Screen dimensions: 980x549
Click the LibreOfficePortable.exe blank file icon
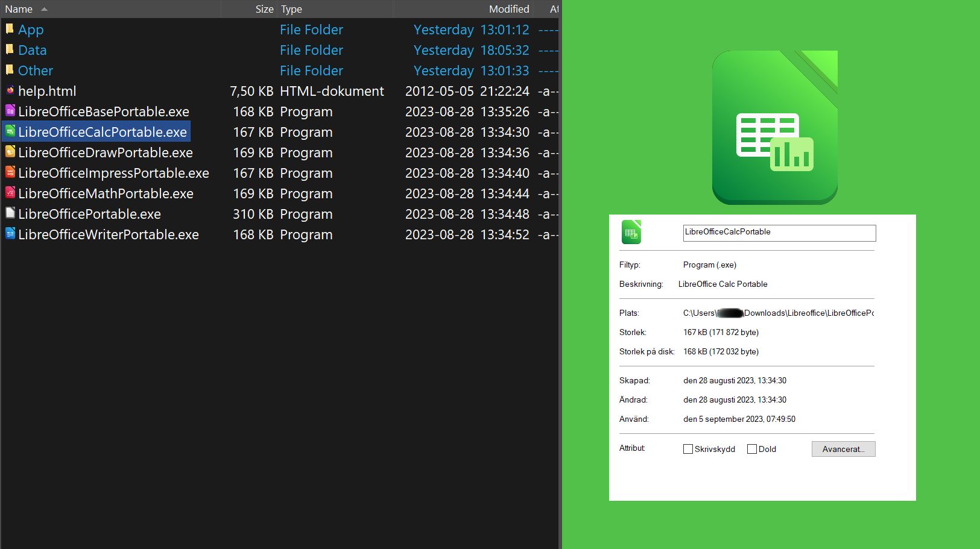(10, 213)
